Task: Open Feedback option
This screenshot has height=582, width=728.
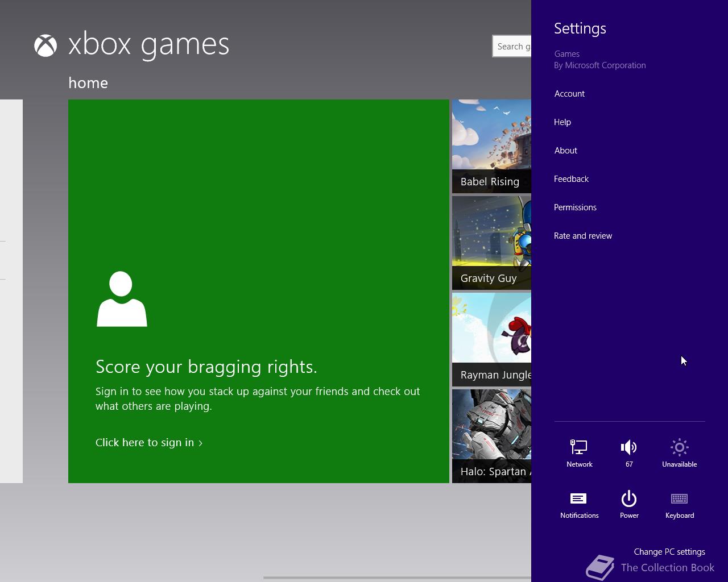Action: pyautogui.click(x=571, y=179)
